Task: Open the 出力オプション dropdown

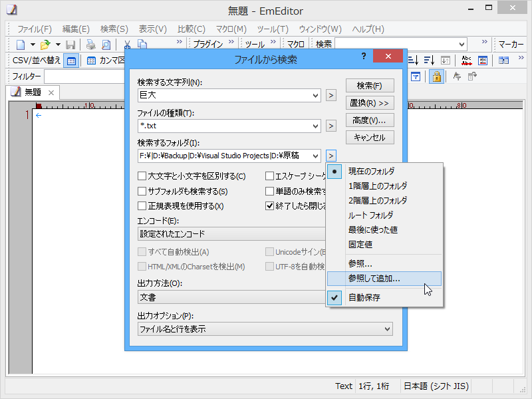Action: pyautogui.click(x=386, y=329)
